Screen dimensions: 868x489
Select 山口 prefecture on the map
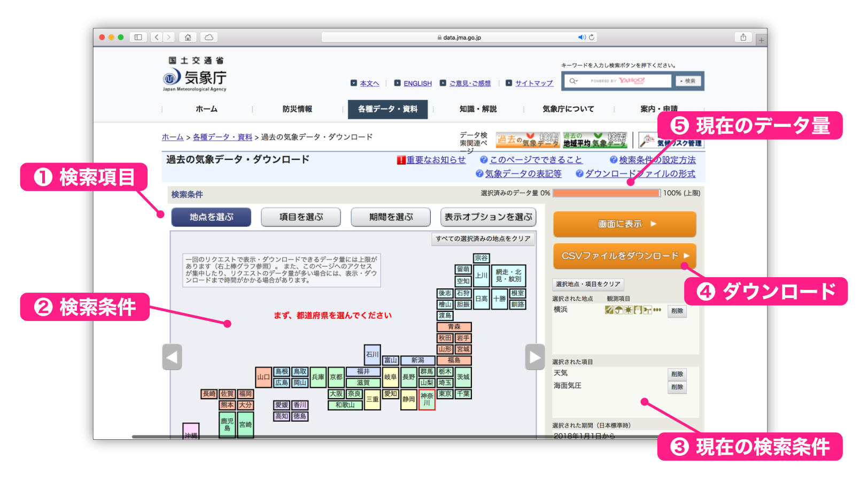tap(263, 377)
